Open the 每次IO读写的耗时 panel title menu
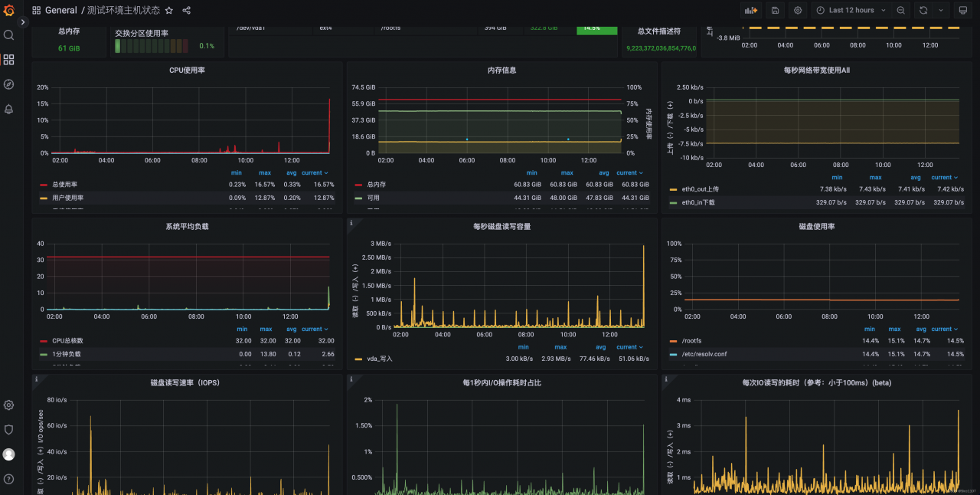The image size is (980, 495). [x=817, y=382]
